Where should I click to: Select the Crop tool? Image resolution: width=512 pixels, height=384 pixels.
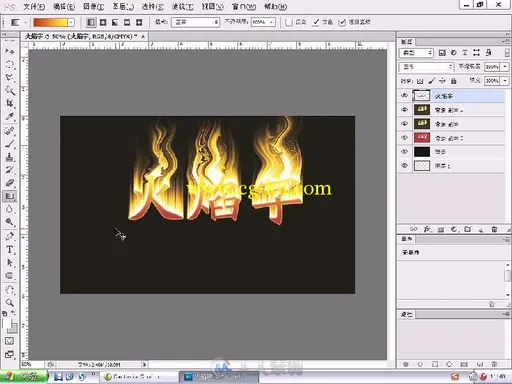[10, 103]
